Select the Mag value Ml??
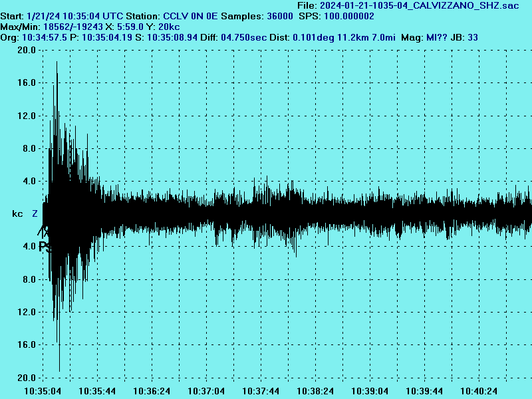This screenshot has height=399, width=532. click(437, 37)
